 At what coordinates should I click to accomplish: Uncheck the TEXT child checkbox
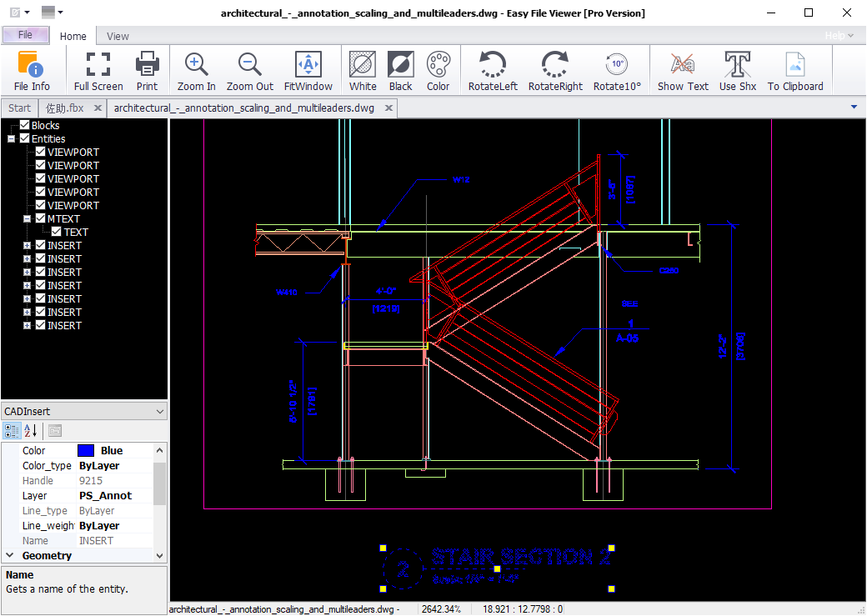[x=57, y=232]
